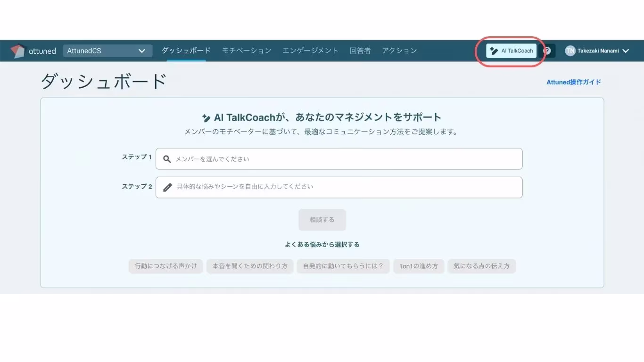Select the 回答者 navigation item
Screen dimensions: 644x362
360,50
